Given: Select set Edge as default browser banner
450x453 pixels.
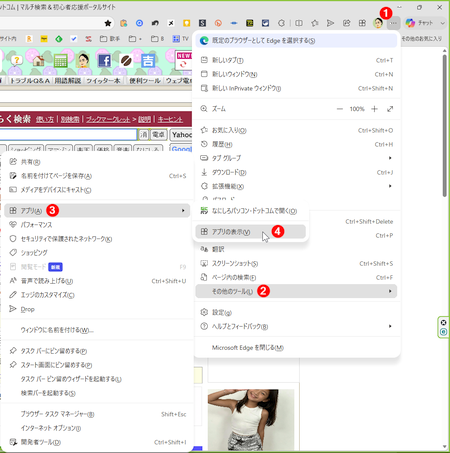Looking at the screenshot, I should [296, 41].
